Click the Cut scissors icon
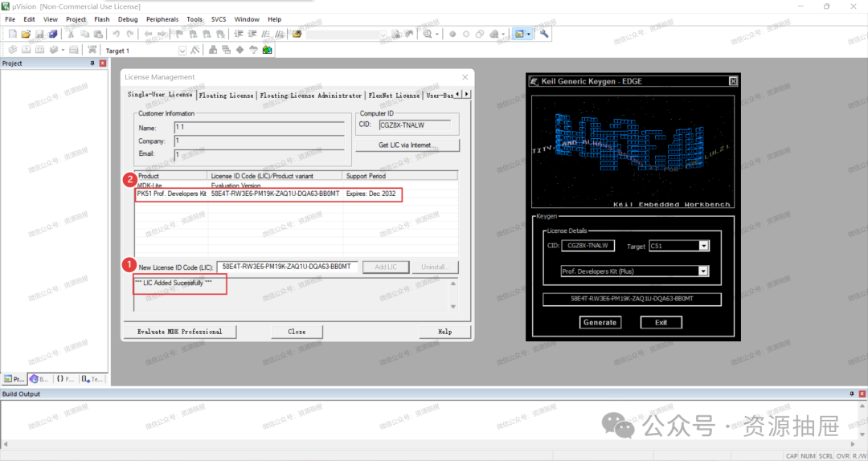868x461 pixels. click(x=71, y=34)
